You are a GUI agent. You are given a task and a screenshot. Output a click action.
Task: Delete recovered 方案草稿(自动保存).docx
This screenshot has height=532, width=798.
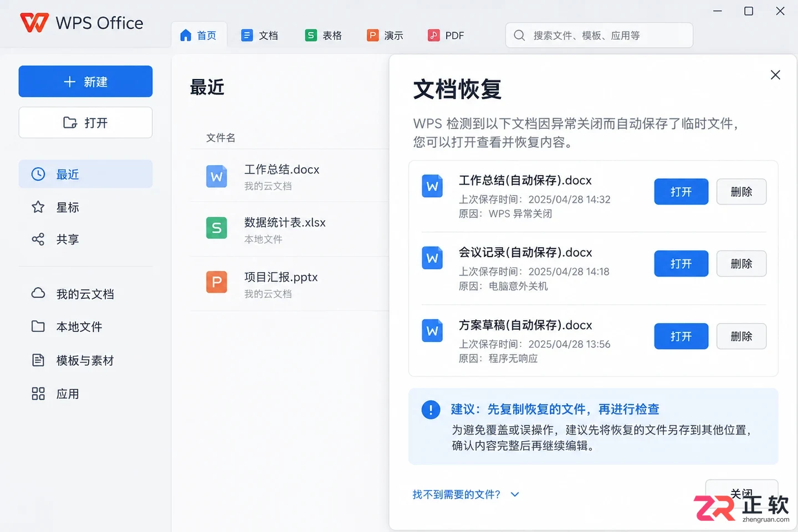[741, 336]
